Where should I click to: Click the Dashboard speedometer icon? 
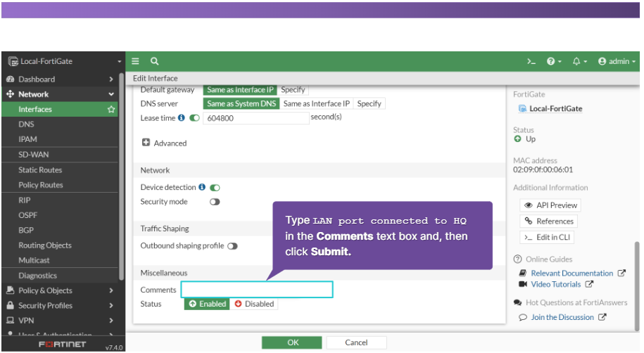(x=11, y=79)
